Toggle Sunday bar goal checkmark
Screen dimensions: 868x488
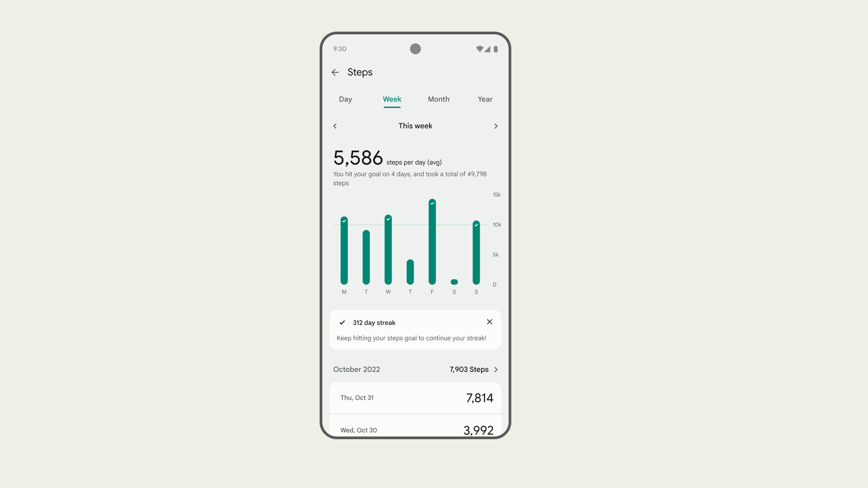pyautogui.click(x=476, y=224)
